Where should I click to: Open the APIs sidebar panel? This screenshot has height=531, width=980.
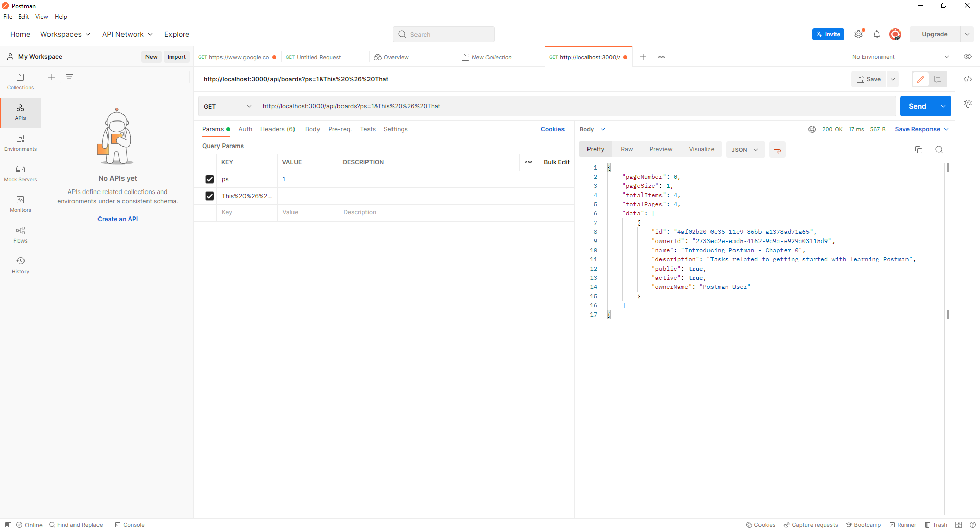(20, 112)
